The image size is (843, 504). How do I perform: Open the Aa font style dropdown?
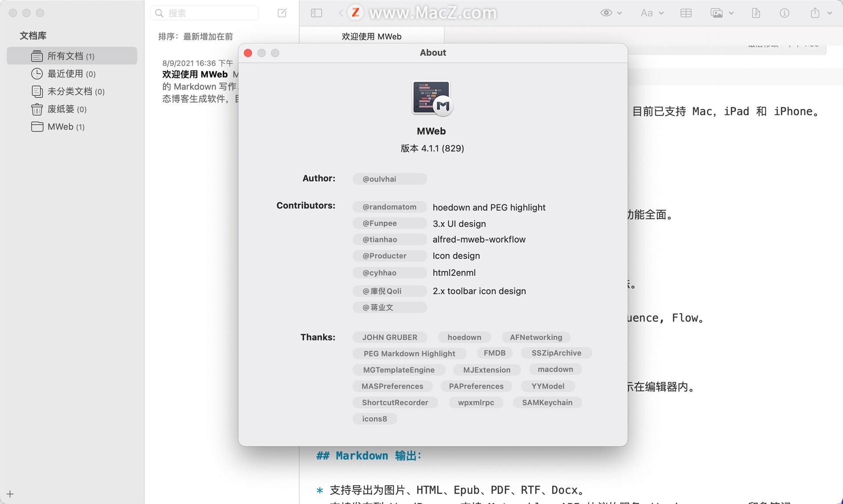point(652,13)
